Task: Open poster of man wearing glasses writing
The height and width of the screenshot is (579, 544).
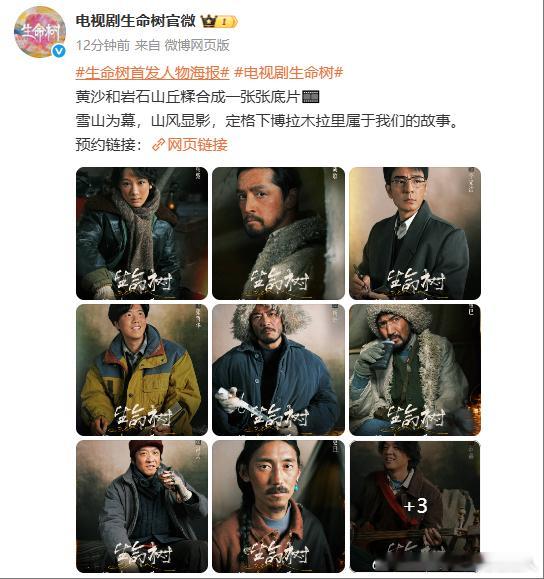Action: pyautogui.click(x=415, y=233)
